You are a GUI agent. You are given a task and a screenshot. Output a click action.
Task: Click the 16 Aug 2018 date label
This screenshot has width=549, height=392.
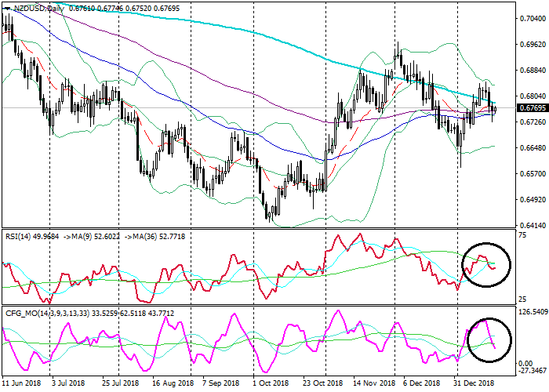[172, 385]
